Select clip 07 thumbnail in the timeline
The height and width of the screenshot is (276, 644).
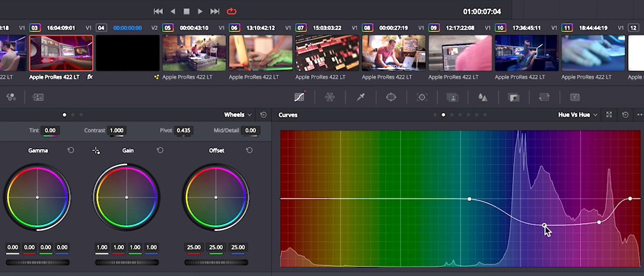click(x=327, y=54)
